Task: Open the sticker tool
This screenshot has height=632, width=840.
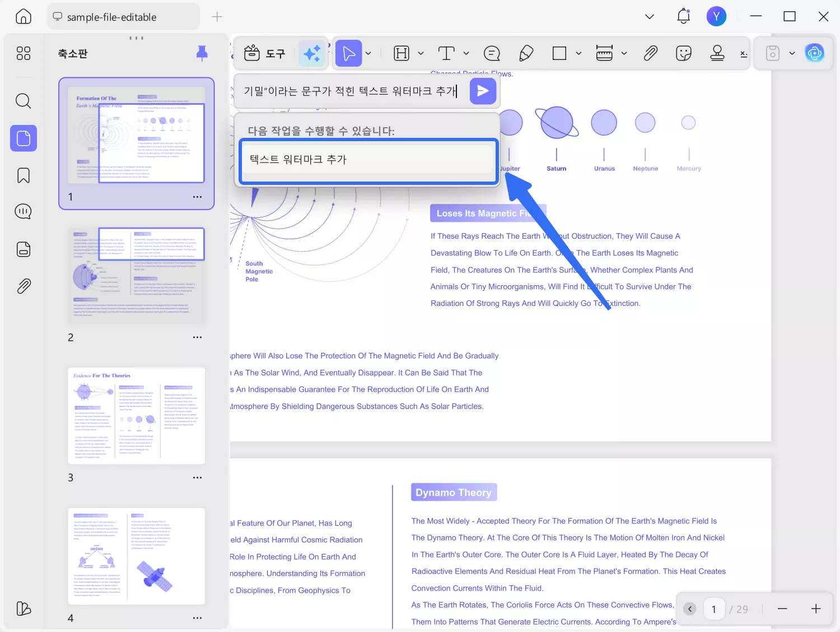Action: [x=684, y=53]
